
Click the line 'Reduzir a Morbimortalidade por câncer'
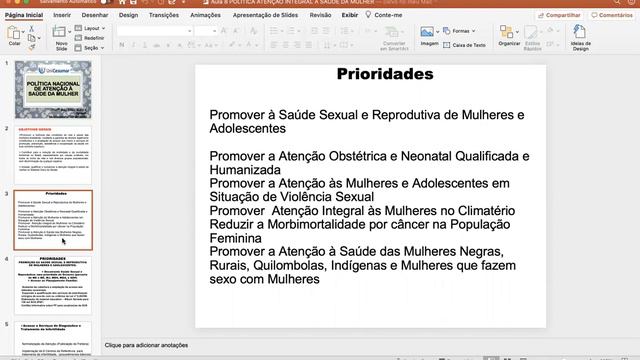tap(321, 224)
